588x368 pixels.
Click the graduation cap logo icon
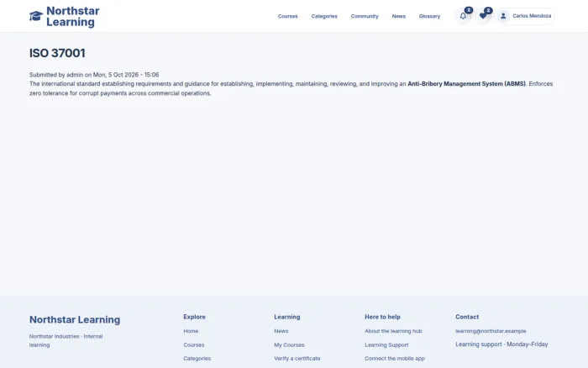[36, 16]
